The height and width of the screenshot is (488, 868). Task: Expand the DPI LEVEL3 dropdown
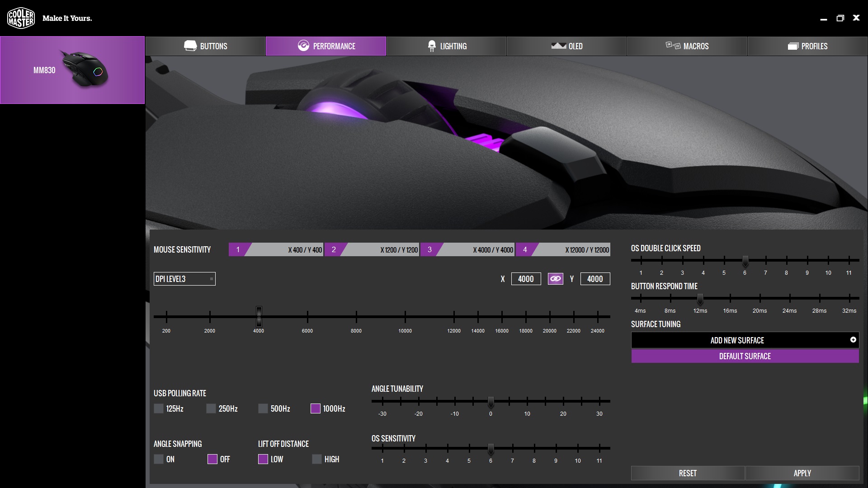coord(184,279)
